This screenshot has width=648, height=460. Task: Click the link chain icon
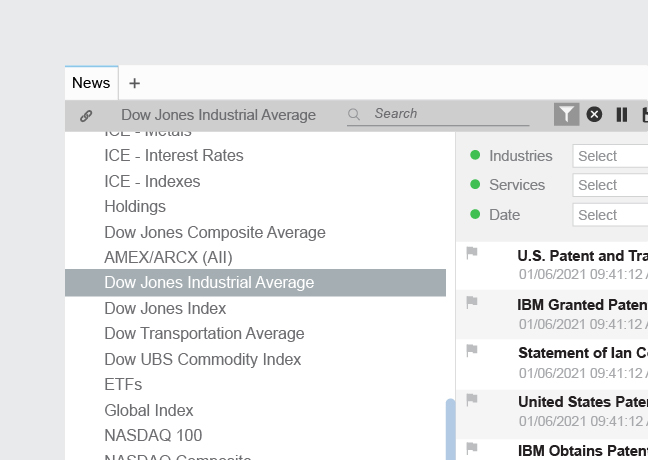point(86,116)
